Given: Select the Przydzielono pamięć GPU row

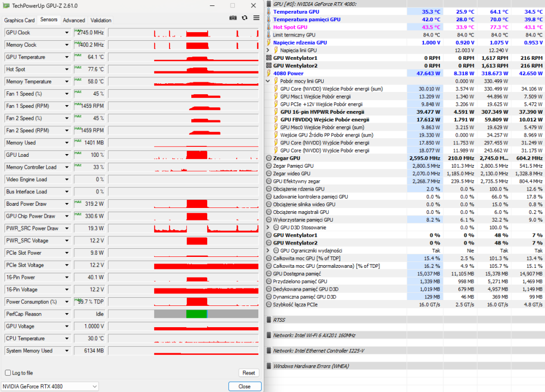Looking at the screenshot, I should coord(405,281).
